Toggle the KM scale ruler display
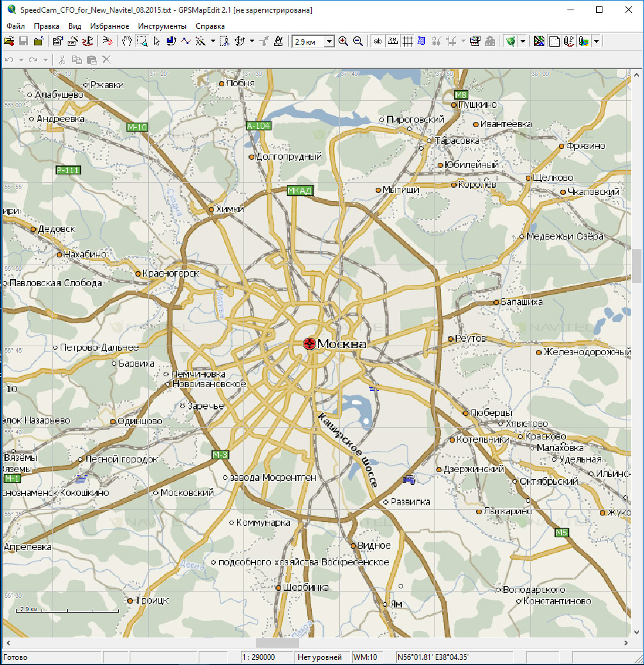Image resolution: width=644 pixels, height=665 pixels. 393,41
